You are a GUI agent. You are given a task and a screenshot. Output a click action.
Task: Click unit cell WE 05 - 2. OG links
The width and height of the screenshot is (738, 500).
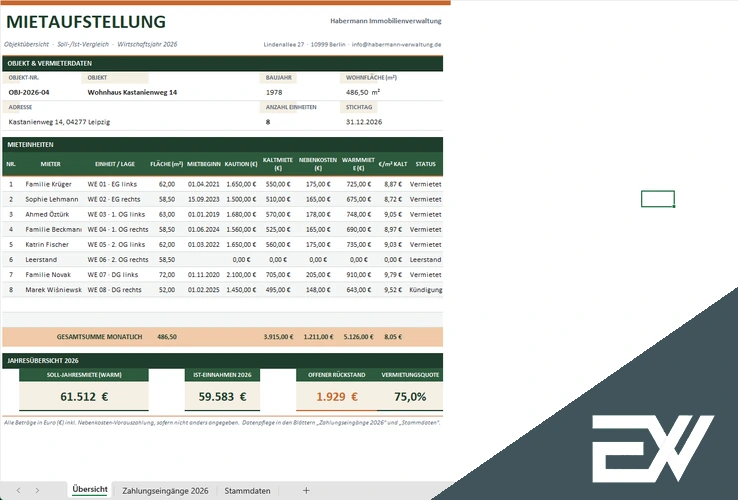[116, 244]
